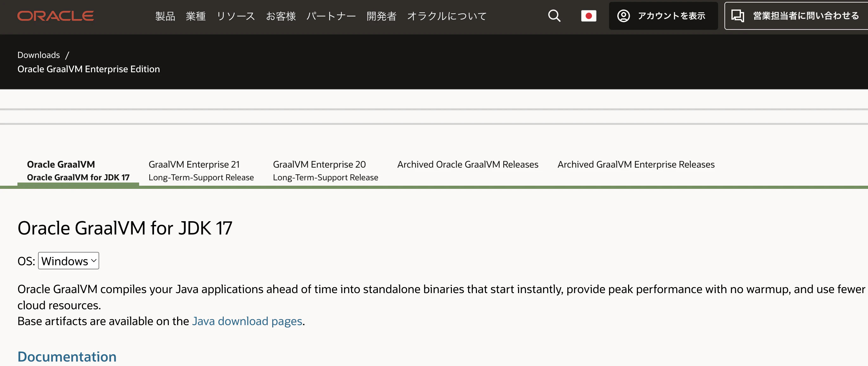Switch to the GraalVM Enterprise 21 tab
The height and width of the screenshot is (366, 868).
(x=201, y=170)
